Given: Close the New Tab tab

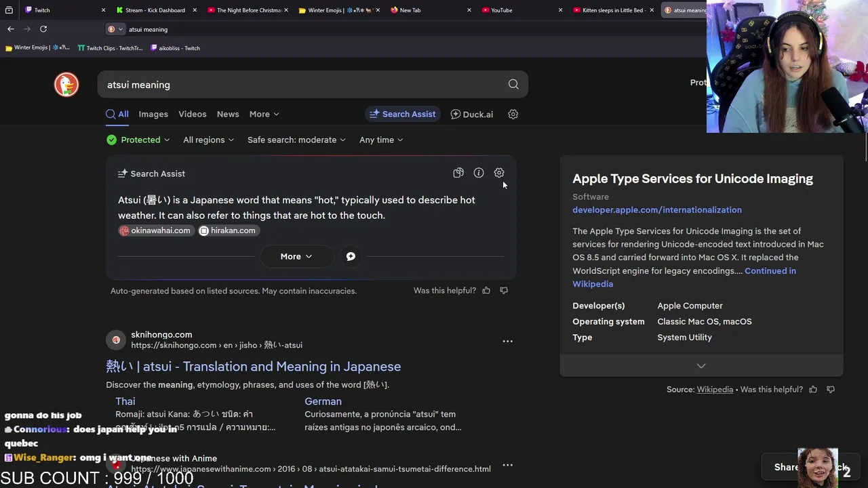Looking at the screenshot, I should 469,10.
